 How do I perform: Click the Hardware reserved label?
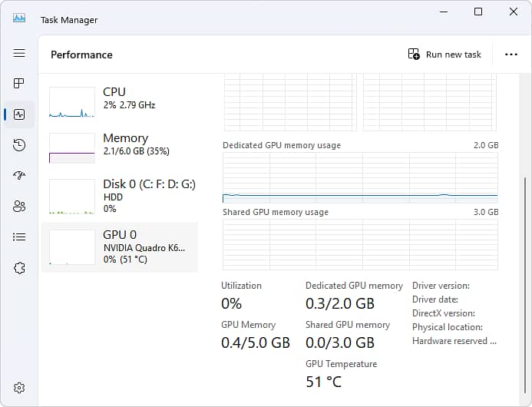click(x=454, y=341)
